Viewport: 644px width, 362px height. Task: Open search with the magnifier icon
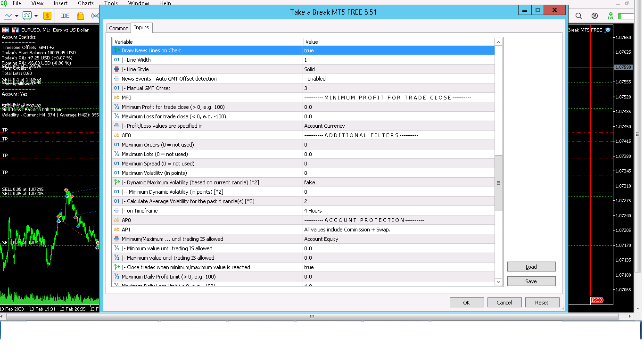pos(579,16)
